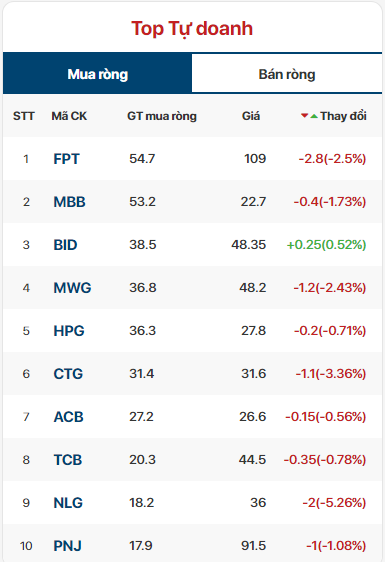Click the Mã CK column header
This screenshot has height=562, width=385.
click(x=69, y=116)
